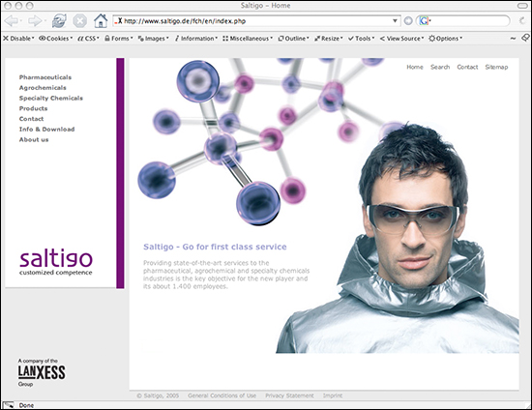Click the headline 'Saltigo - Go for first class service'
The height and width of the screenshot is (410, 532).
click(x=215, y=247)
